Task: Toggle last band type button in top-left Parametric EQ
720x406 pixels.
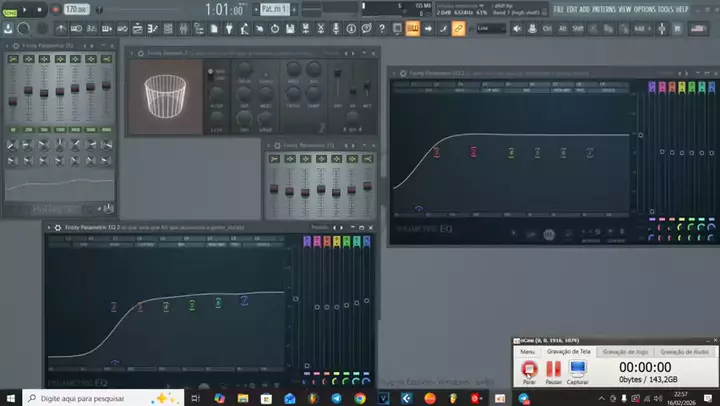Action: [106, 60]
